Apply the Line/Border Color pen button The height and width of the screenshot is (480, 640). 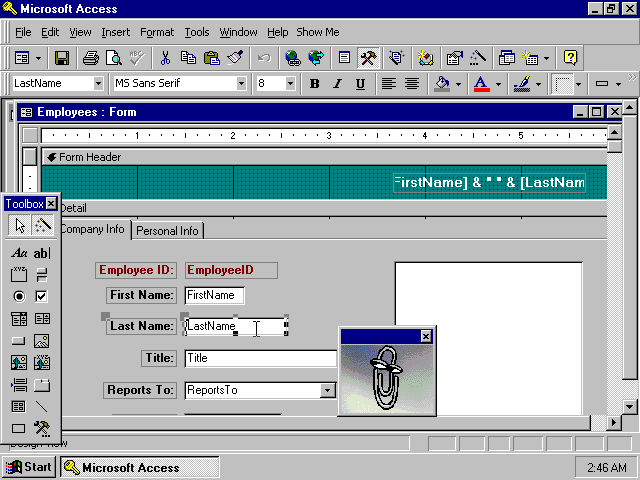click(x=522, y=84)
